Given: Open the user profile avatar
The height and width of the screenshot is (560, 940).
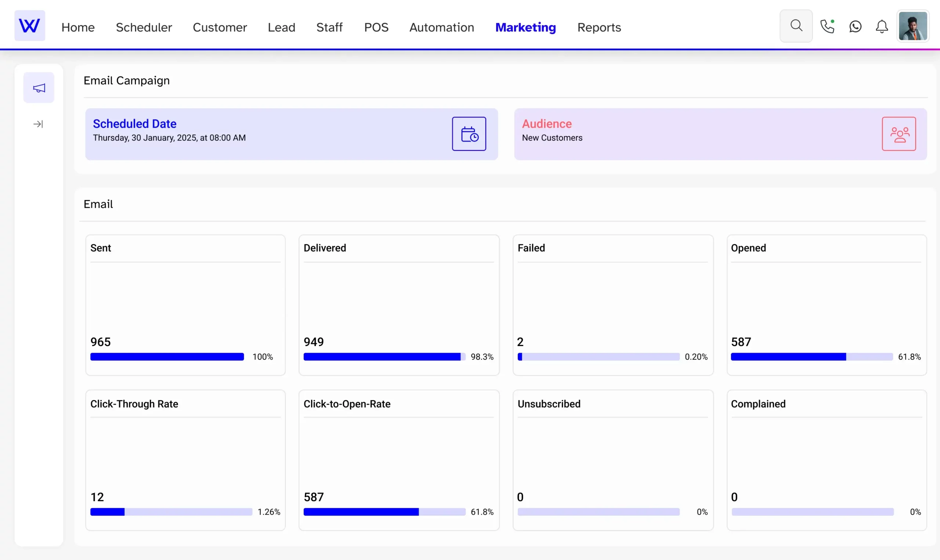Looking at the screenshot, I should (x=912, y=26).
